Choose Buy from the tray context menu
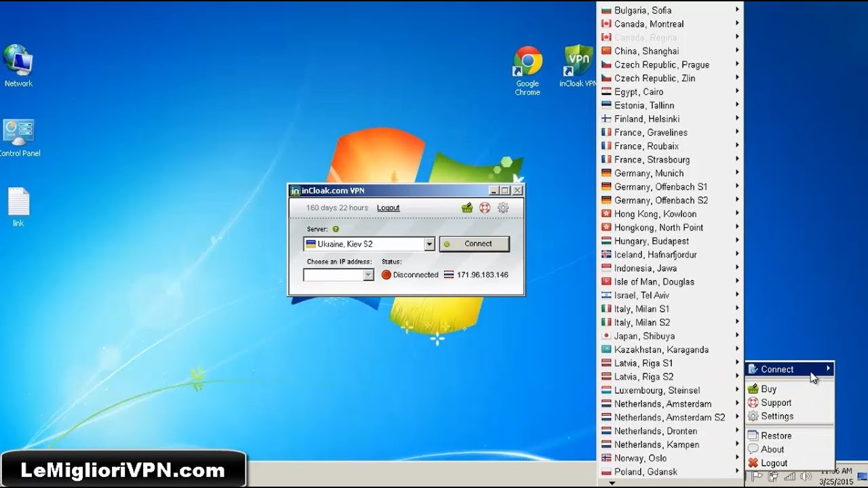The image size is (868, 488). click(789, 389)
